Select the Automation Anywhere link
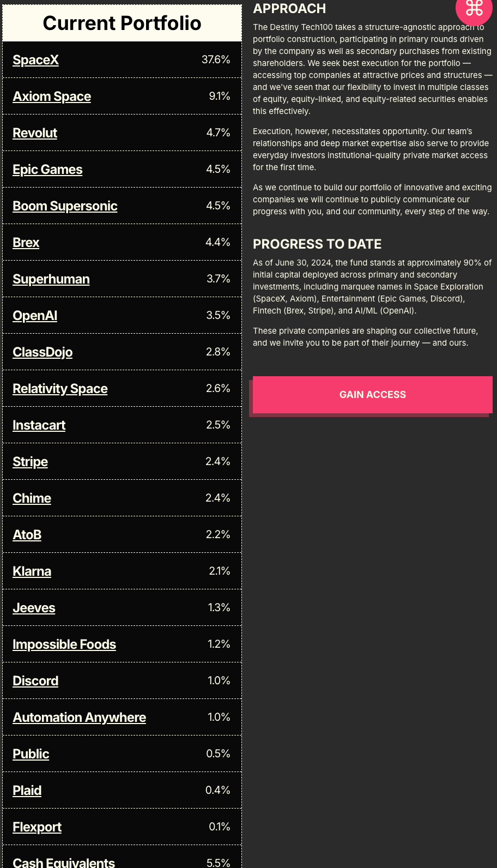Screen dimensions: 497x868 click(x=79, y=718)
